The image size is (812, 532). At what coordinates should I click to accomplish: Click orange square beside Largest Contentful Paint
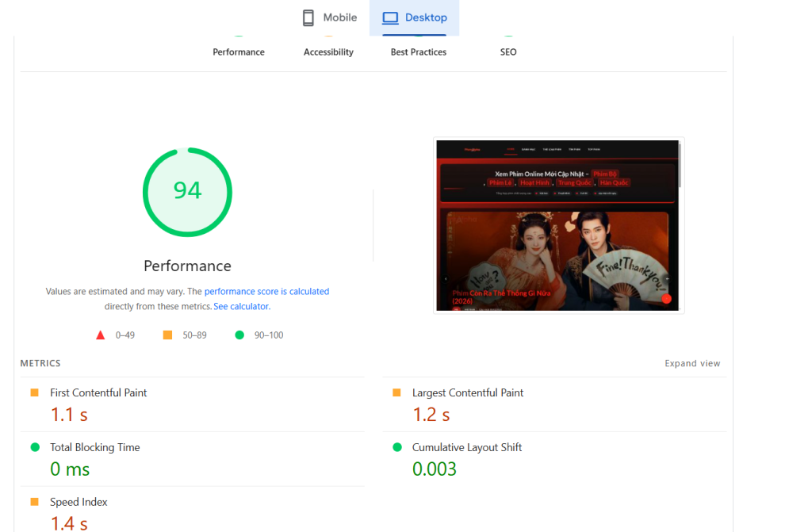pos(396,392)
